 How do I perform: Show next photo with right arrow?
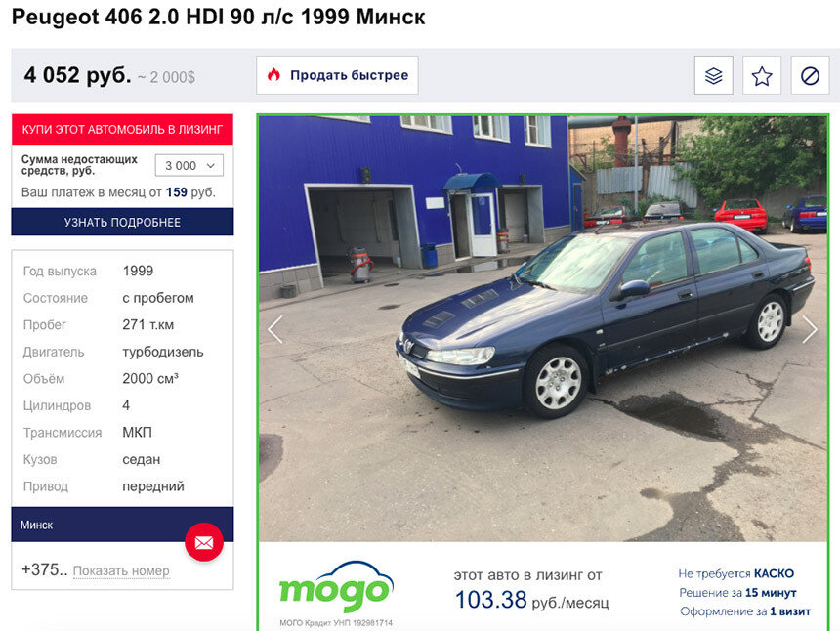[810, 329]
